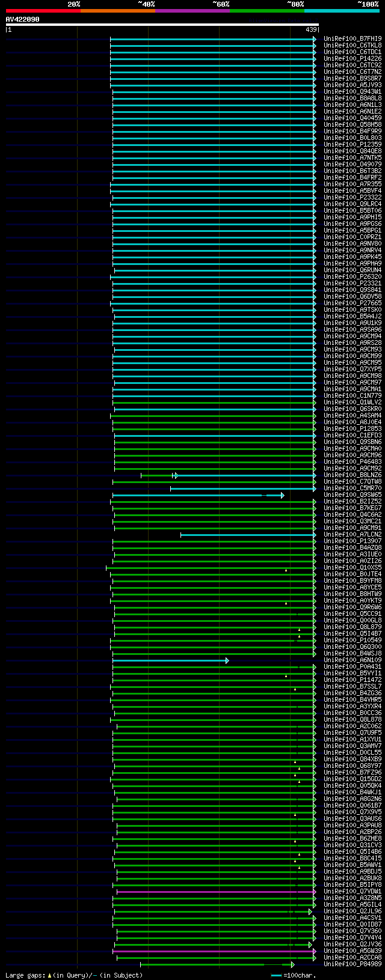
Task: Select hit label UniRef100_Q3AUS6
Action: (x=353, y=819)
